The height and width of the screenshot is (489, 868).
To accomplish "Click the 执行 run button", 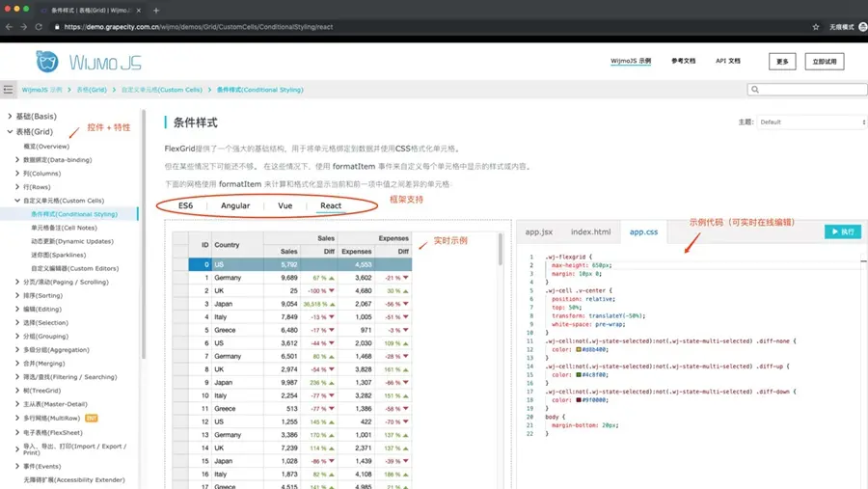I will tap(843, 231).
